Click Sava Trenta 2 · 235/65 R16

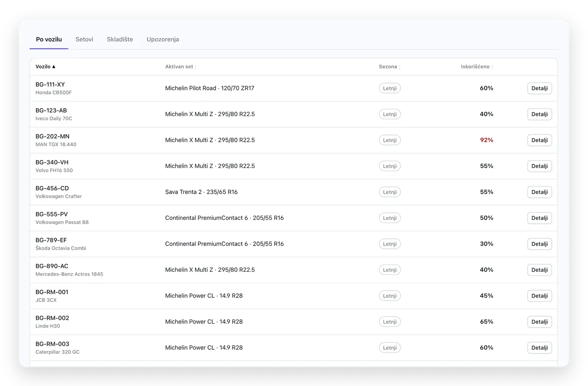pyautogui.click(x=201, y=192)
